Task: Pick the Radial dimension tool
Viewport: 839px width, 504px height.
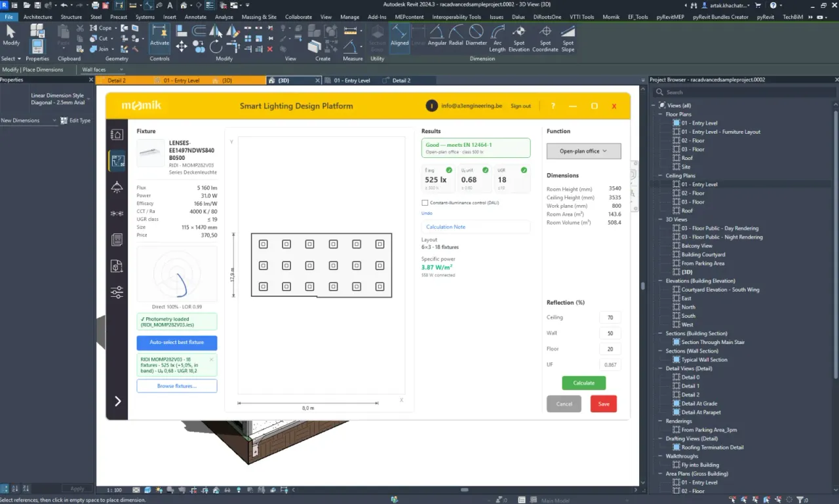Action: click(x=456, y=36)
